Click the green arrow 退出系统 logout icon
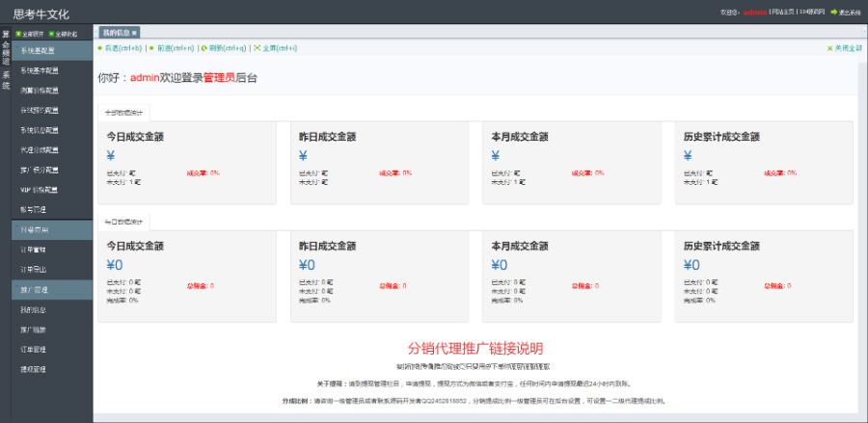This screenshot has width=868, height=423. (833, 13)
